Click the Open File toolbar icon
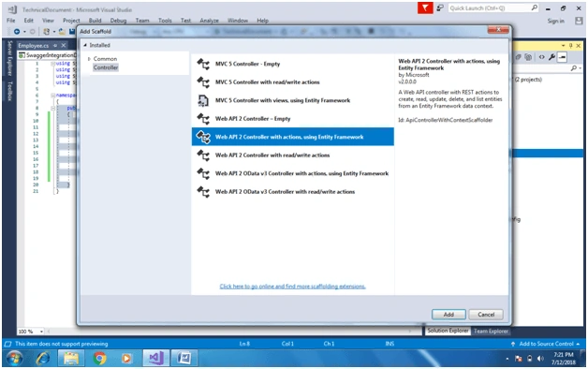 pos(62,32)
